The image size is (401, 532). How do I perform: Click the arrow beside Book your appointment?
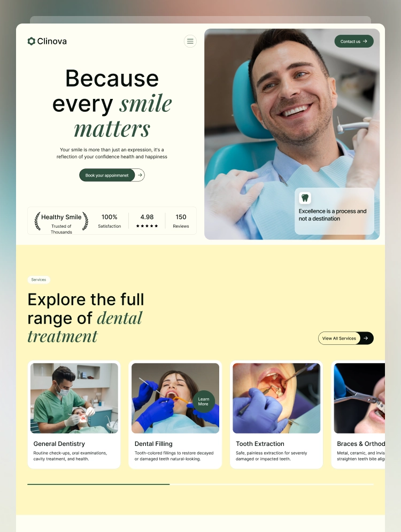[140, 175]
